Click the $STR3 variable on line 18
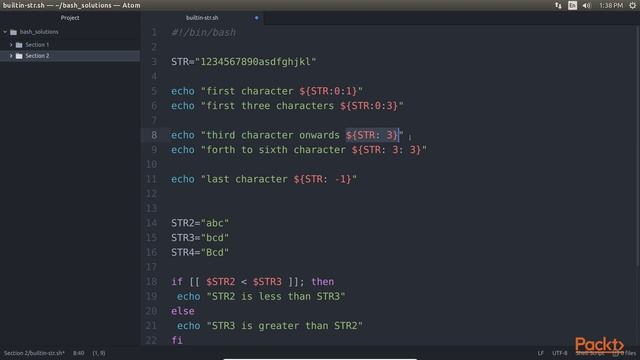The width and height of the screenshot is (640, 360). (x=267, y=282)
